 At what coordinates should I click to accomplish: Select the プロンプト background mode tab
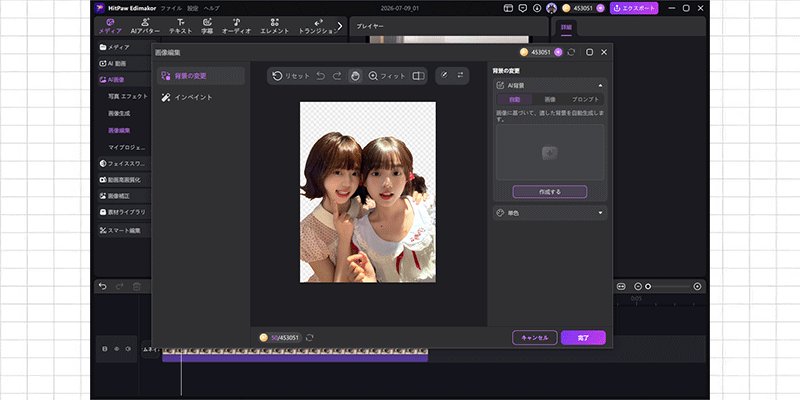[x=586, y=99]
